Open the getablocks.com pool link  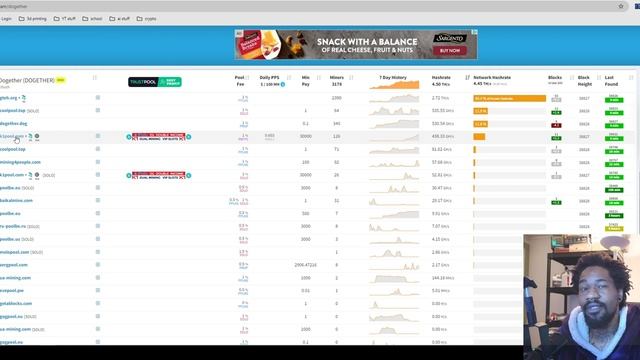(16, 304)
